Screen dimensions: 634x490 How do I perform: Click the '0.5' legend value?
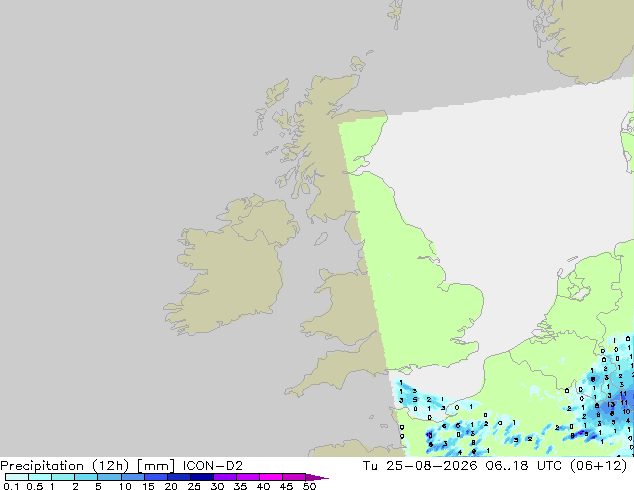35,486
